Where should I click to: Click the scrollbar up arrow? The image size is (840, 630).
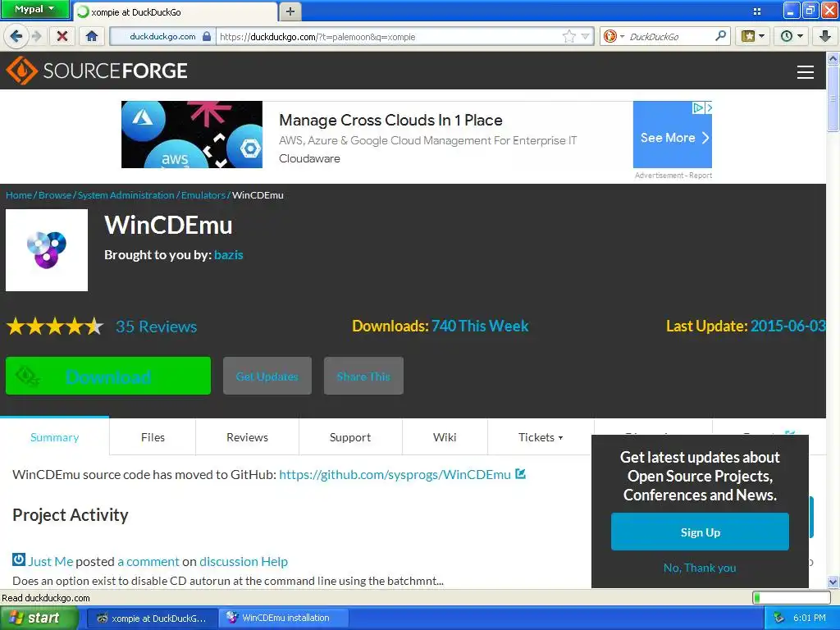click(x=833, y=58)
